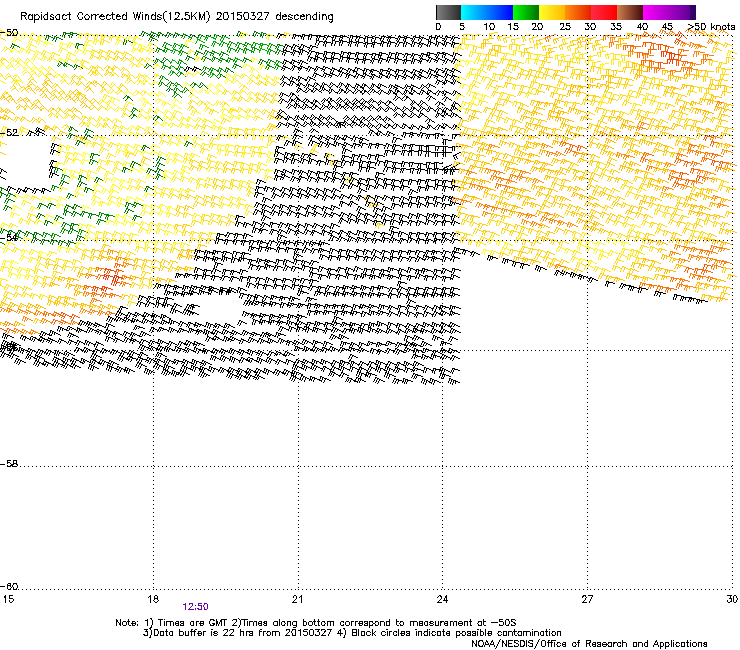Click the red 30-35 knots legend segment
Viewport: 740px width, 650px height.
604,12
